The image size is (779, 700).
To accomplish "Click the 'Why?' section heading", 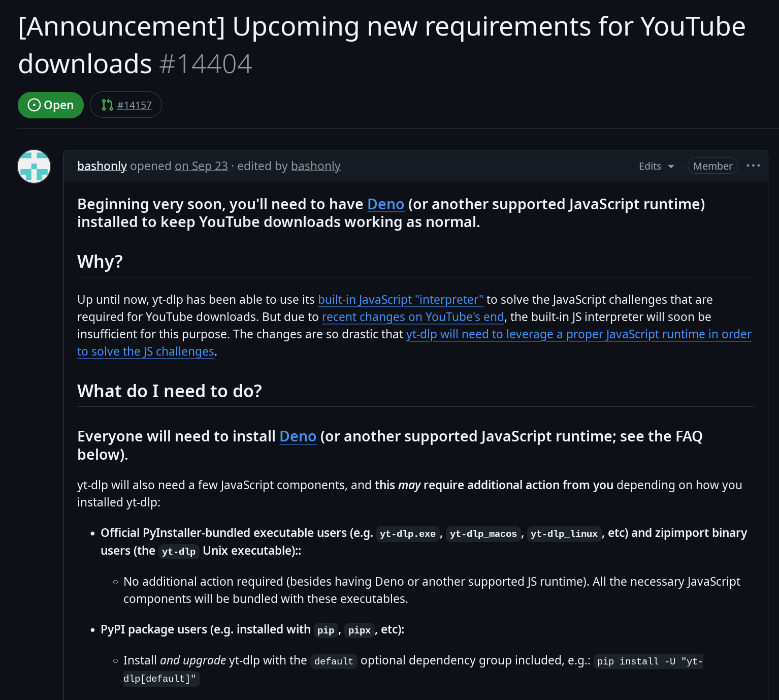I will (x=100, y=262).
